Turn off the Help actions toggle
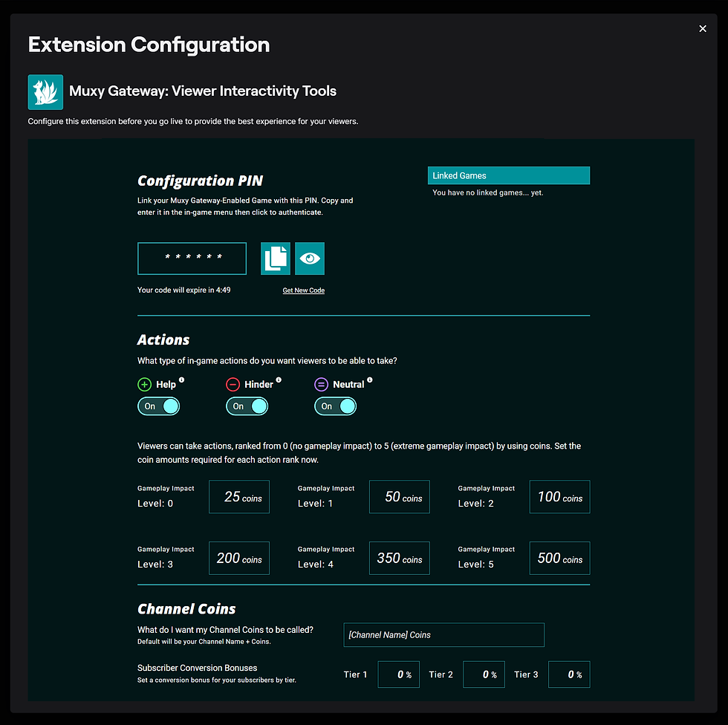Viewport: 728px width, 725px height. (158, 406)
